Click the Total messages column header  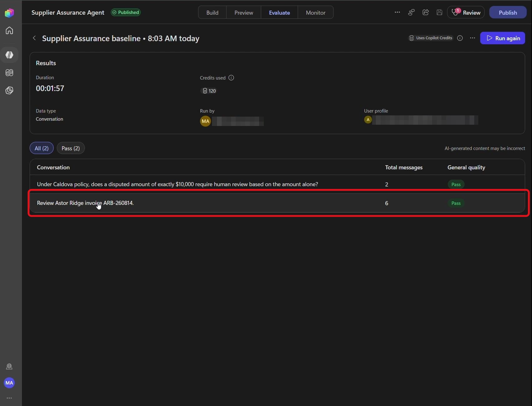tap(404, 167)
